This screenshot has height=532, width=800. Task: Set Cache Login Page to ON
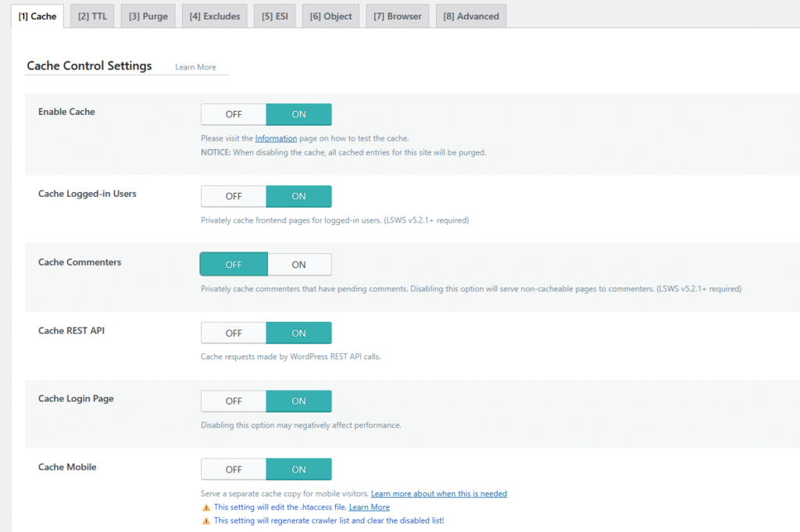pos(298,402)
